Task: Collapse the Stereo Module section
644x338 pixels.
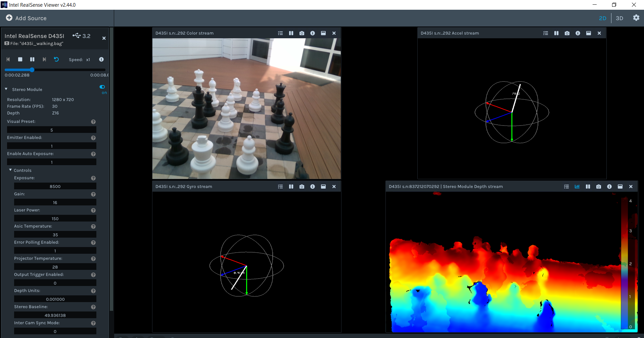Action: 6,89
